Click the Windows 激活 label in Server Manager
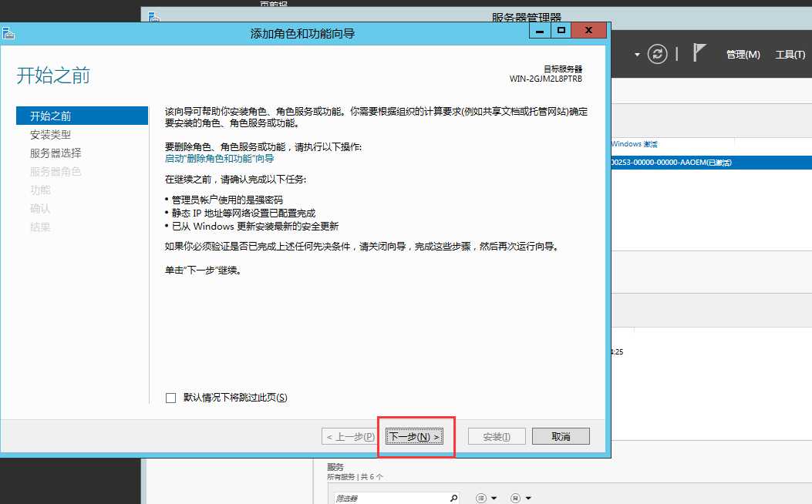This screenshot has height=504, width=812. (x=635, y=144)
